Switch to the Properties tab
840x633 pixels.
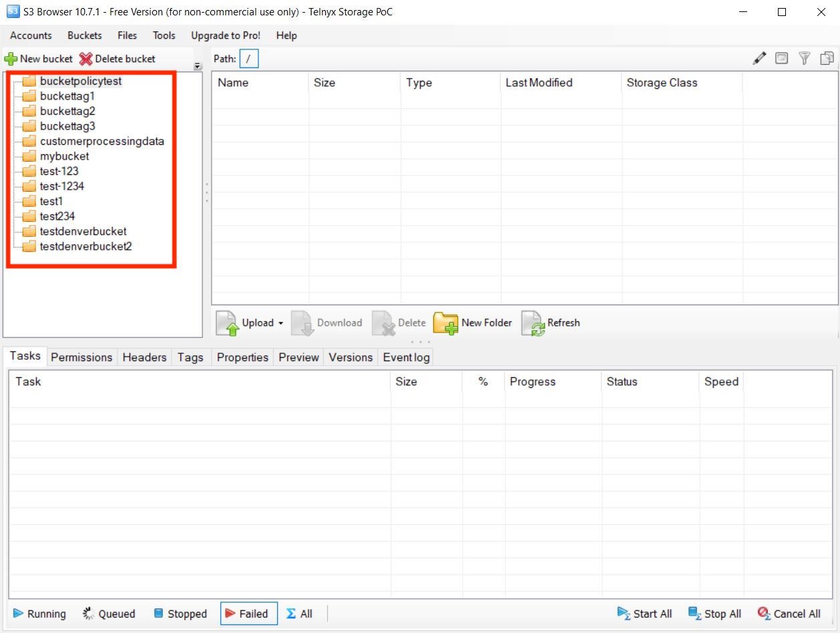click(x=242, y=357)
